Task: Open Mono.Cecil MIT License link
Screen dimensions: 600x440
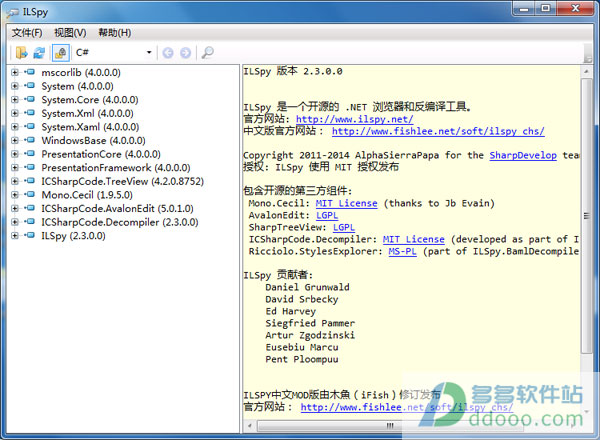Action: pos(346,203)
